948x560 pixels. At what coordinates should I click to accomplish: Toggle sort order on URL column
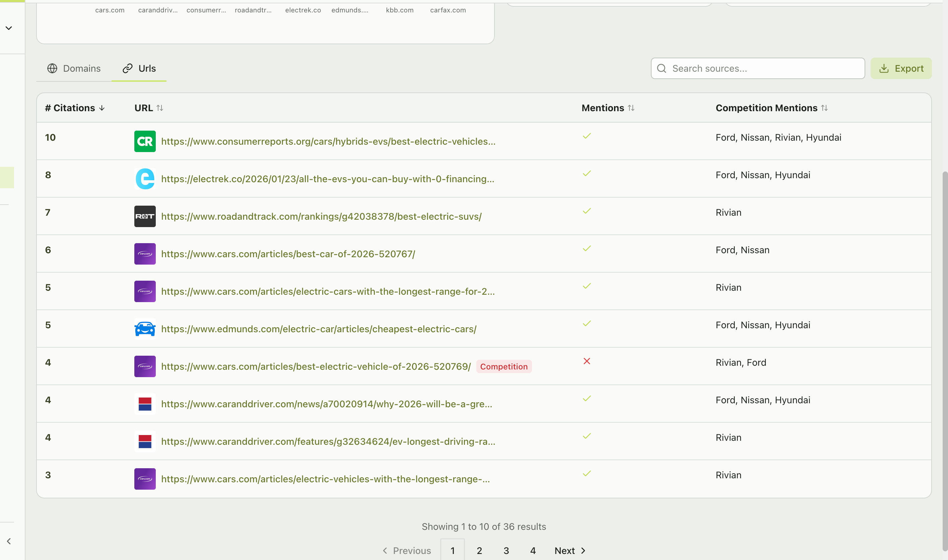pyautogui.click(x=160, y=108)
